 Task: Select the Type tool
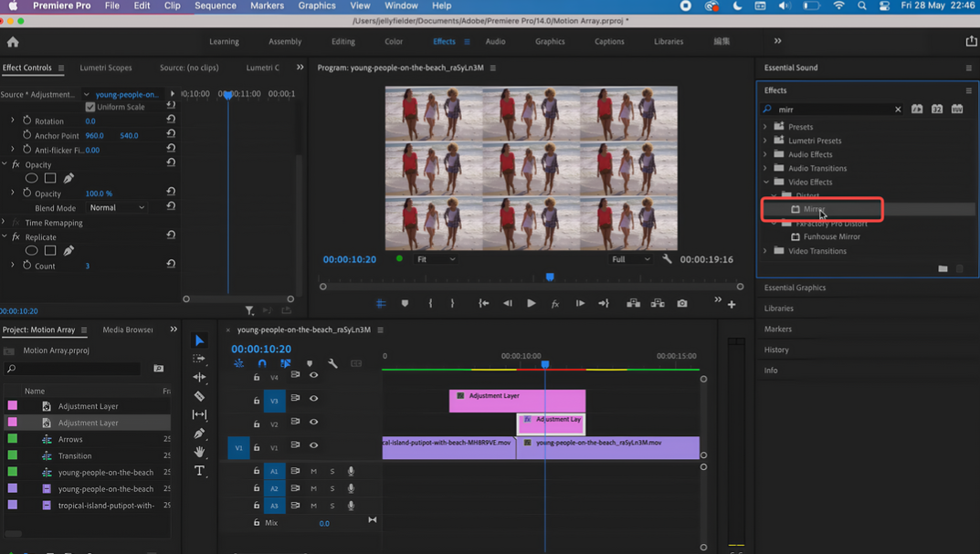point(199,471)
